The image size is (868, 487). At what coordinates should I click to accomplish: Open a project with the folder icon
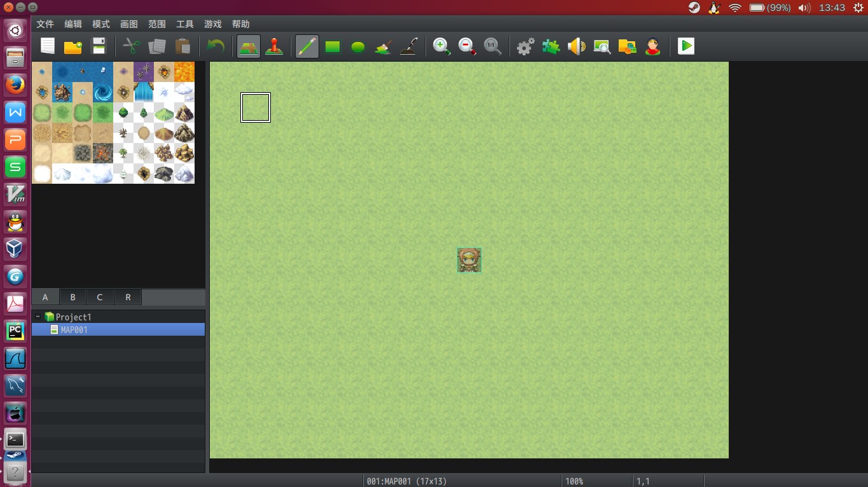coord(73,46)
